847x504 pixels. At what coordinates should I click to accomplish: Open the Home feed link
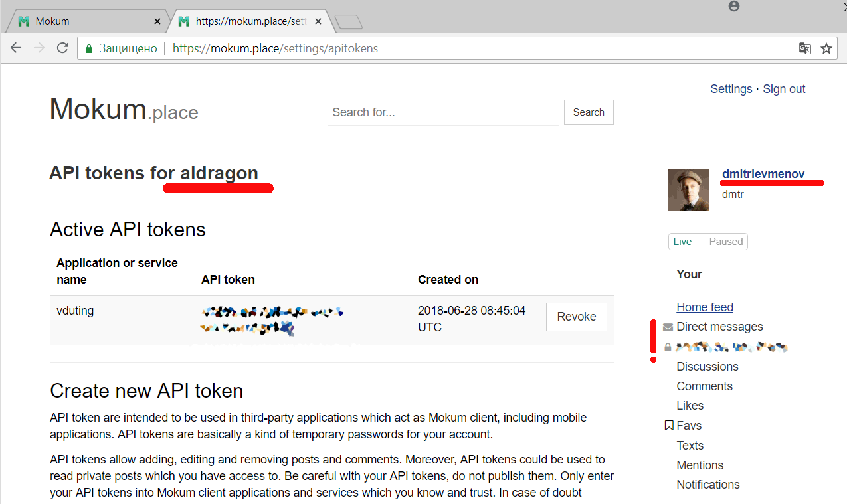(705, 307)
